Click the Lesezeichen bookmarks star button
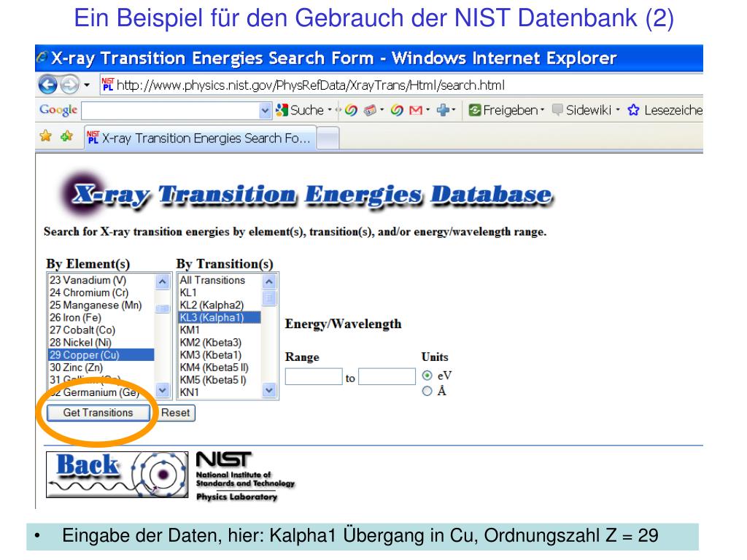Image resolution: width=747 pixels, height=560 pixels. (665, 110)
